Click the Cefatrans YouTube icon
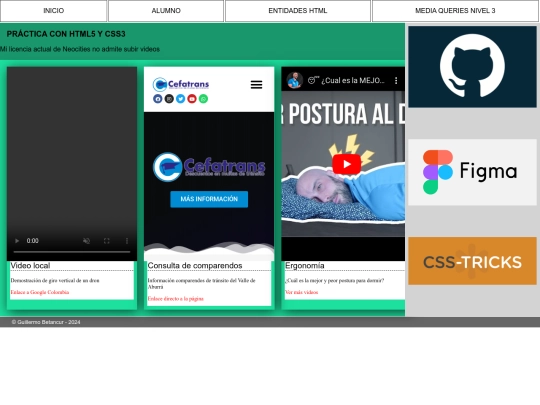The image size is (540, 405). pyautogui.click(x=192, y=99)
